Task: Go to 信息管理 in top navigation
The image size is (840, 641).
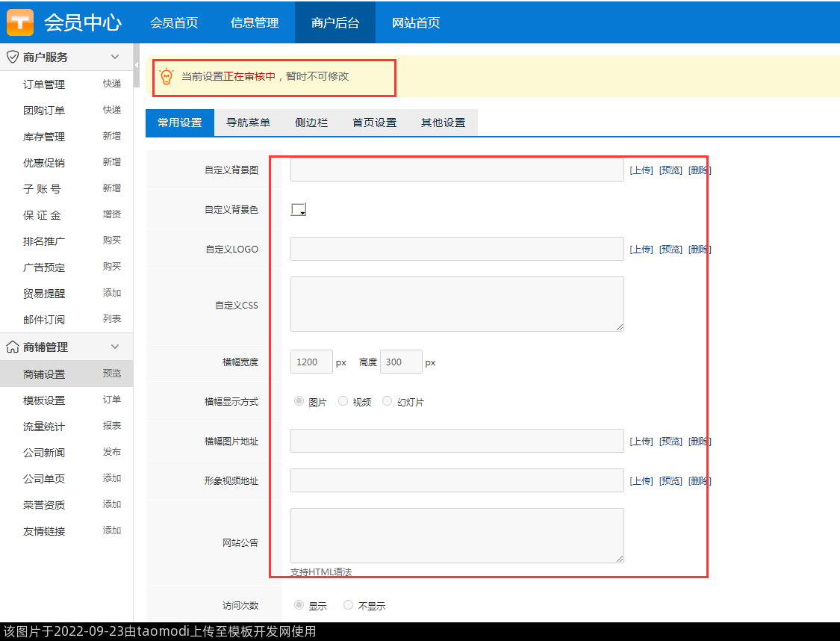Action: click(x=255, y=22)
